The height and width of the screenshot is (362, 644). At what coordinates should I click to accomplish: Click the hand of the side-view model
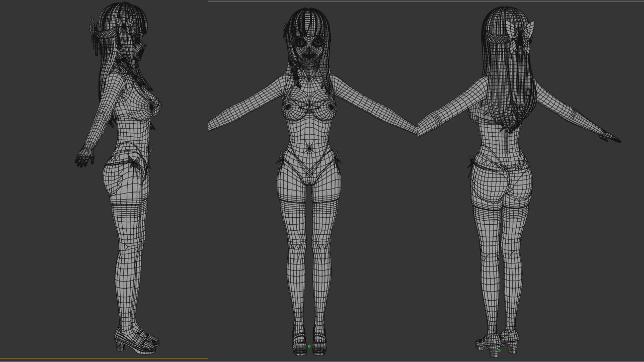point(85,157)
